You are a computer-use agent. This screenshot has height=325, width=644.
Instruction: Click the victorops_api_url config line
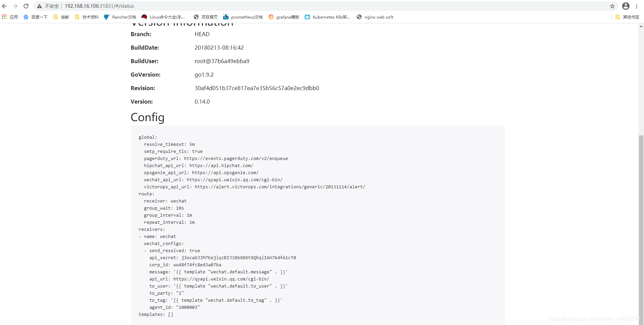coord(254,187)
